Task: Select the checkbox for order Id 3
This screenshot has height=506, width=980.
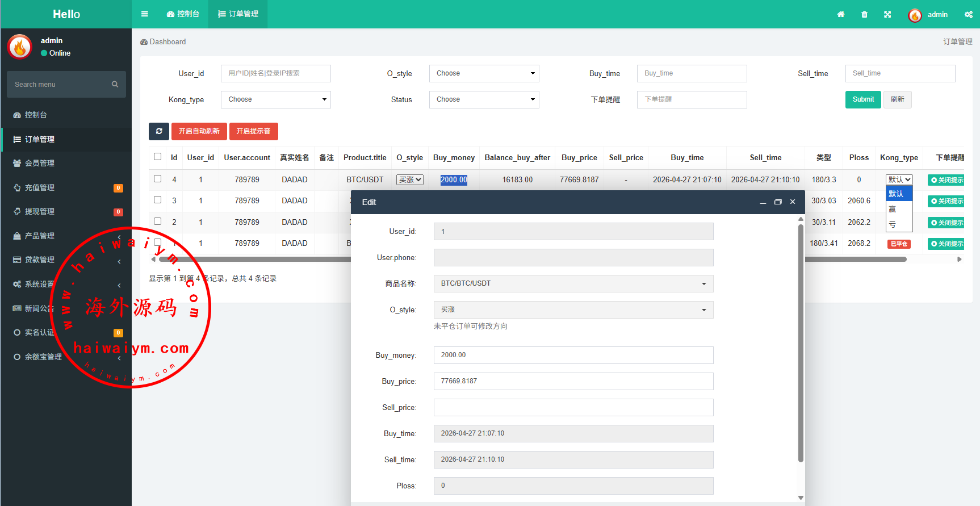Action: tap(158, 200)
